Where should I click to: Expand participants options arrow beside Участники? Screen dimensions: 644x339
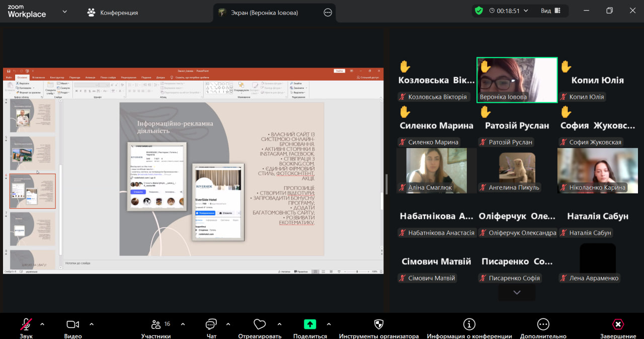183,324
